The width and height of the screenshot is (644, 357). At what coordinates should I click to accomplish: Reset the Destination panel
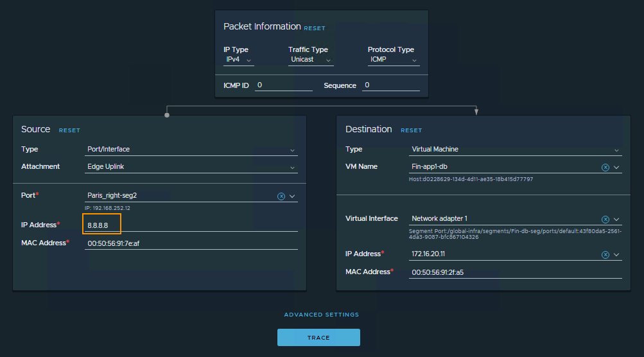[x=412, y=130]
